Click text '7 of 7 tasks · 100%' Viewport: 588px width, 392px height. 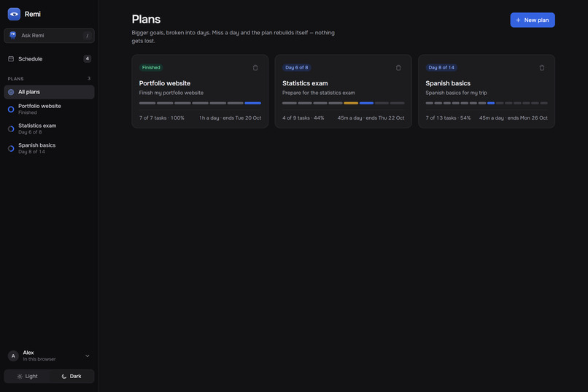coord(162,118)
